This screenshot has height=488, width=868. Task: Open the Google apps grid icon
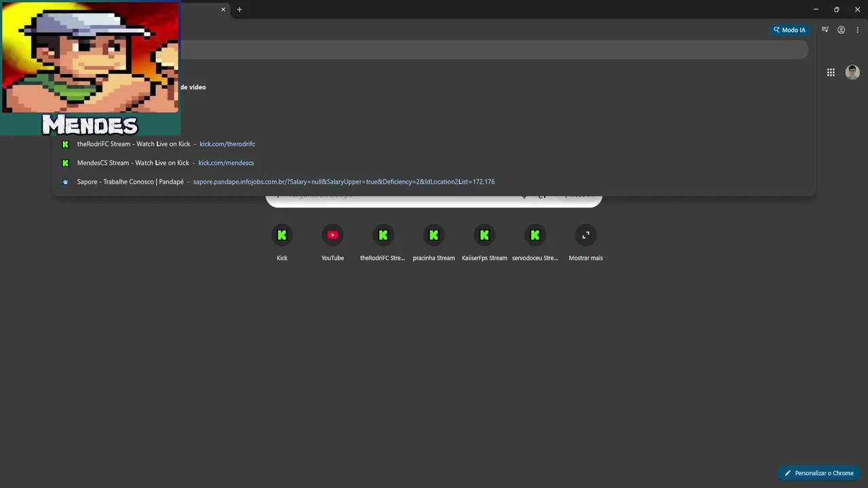[x=831, y=73]
